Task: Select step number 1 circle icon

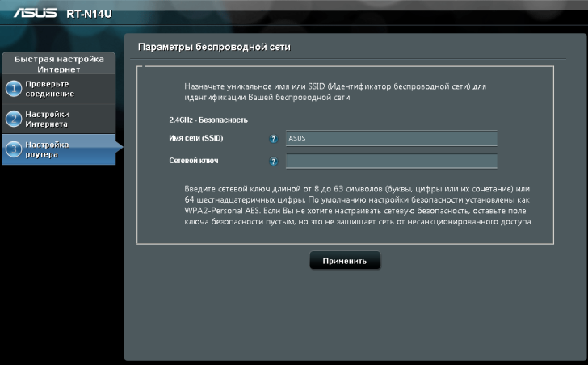Action: coord(14,89)
